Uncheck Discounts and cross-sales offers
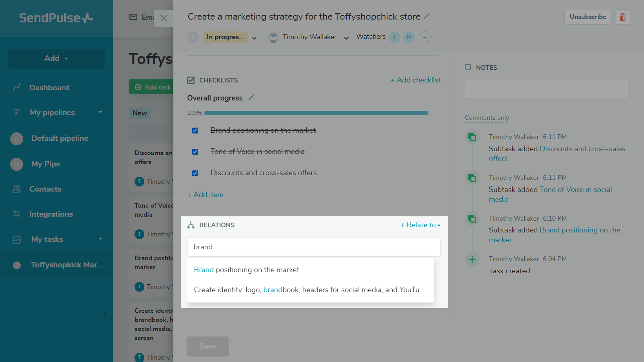The image size is (644, 362). [195, 173]
